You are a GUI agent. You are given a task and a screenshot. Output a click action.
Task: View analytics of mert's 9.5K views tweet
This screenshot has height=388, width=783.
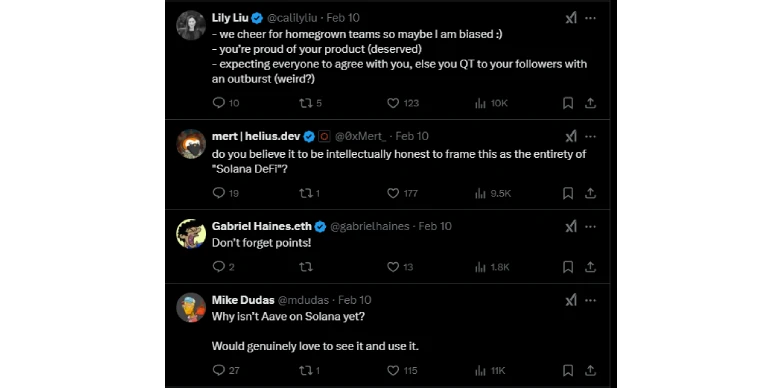[492, 193]
